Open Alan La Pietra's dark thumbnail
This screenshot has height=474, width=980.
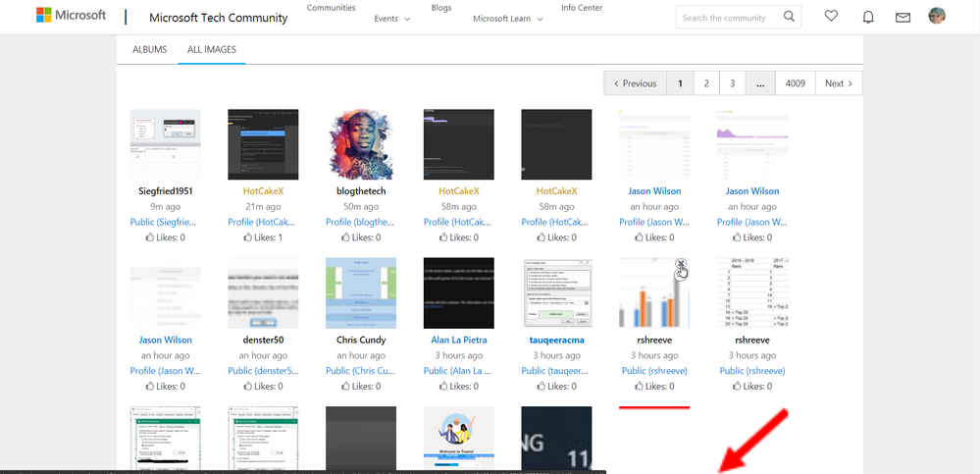pos(459,292)
